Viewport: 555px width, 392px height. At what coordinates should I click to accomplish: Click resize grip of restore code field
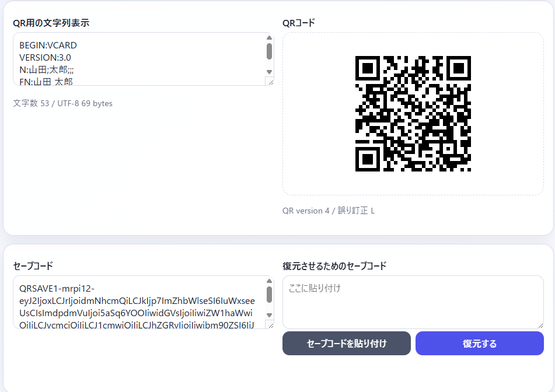(540, 325)
